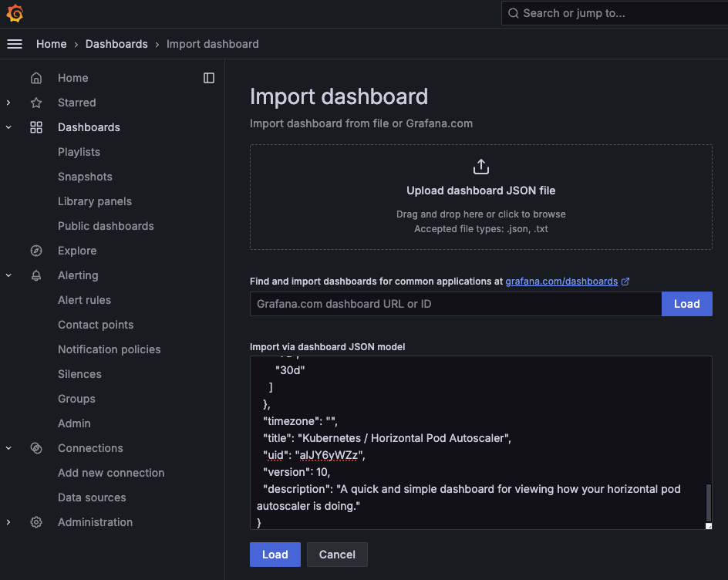Click Import dashboard breadcrumb
Screen dimensions: 728x580
(213, 44)
